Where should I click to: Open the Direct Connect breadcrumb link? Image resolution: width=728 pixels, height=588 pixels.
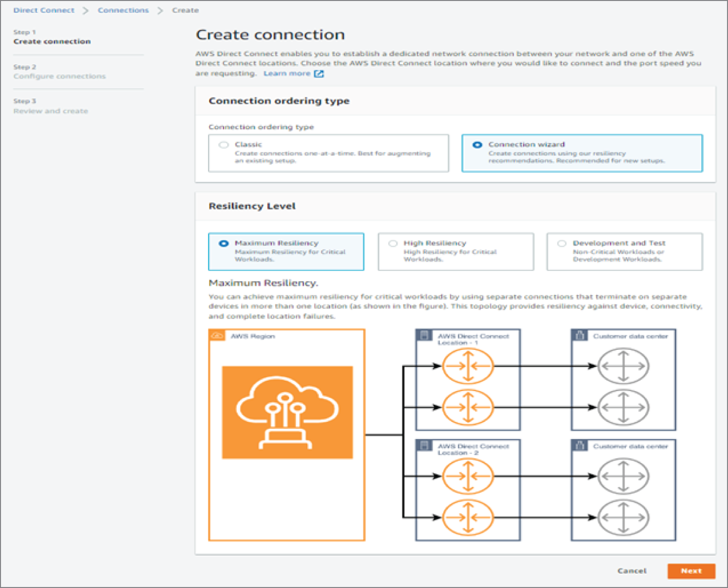click(x=44, y=10)
